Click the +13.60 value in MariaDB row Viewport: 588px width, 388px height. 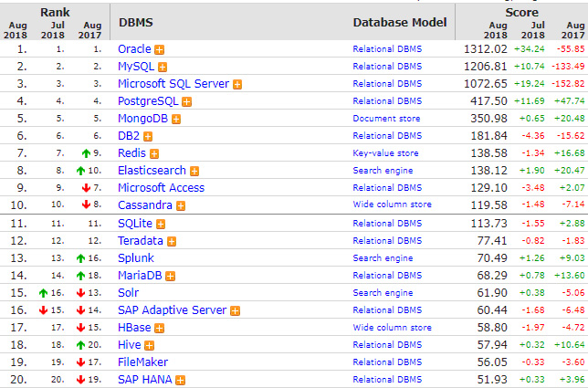click(x=570, y=276)
